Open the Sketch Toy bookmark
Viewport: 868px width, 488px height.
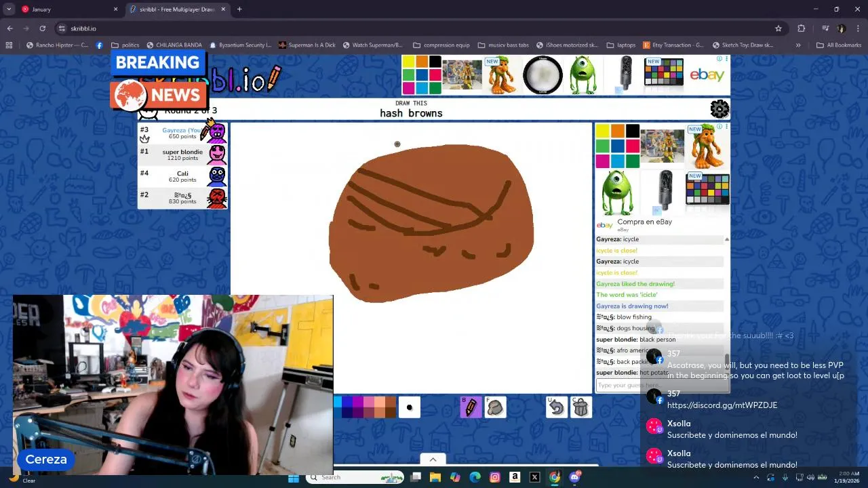tap(742, 45)
